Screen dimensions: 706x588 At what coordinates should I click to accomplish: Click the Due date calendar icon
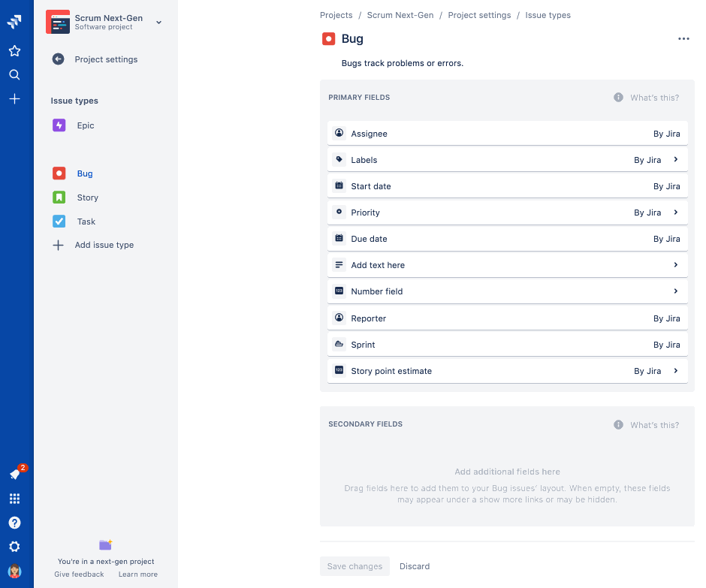pos(339,238)
